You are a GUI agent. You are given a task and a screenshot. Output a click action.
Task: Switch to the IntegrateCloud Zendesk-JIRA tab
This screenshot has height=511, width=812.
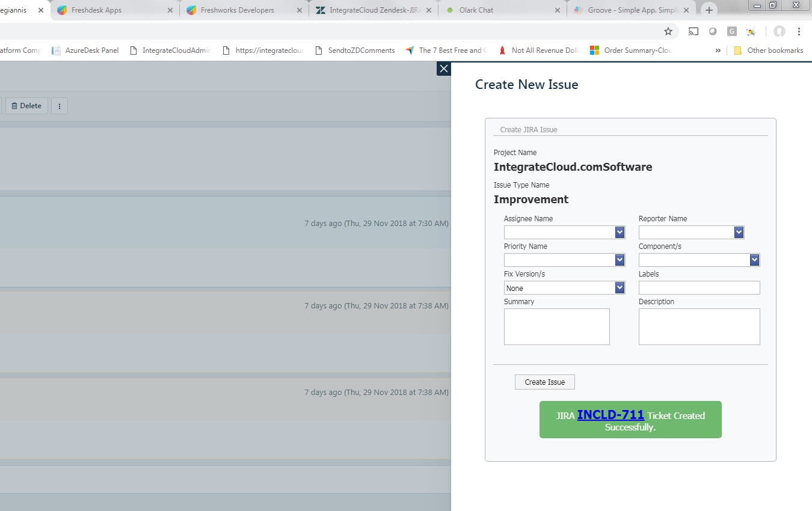coord(372,10)
